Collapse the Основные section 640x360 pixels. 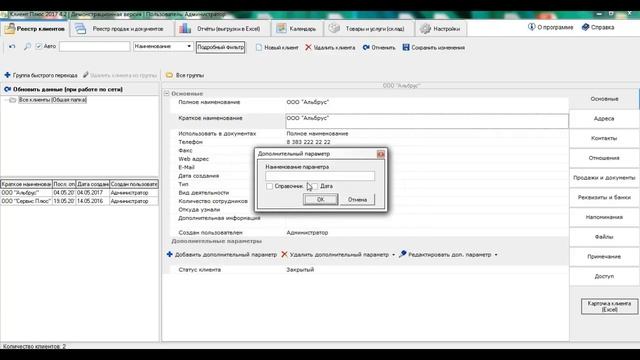click(167, 93)
